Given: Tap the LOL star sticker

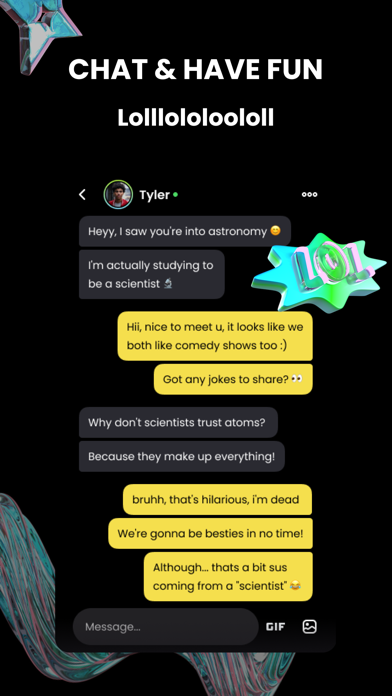Looking at the screenshot, I should pos(318,272).
